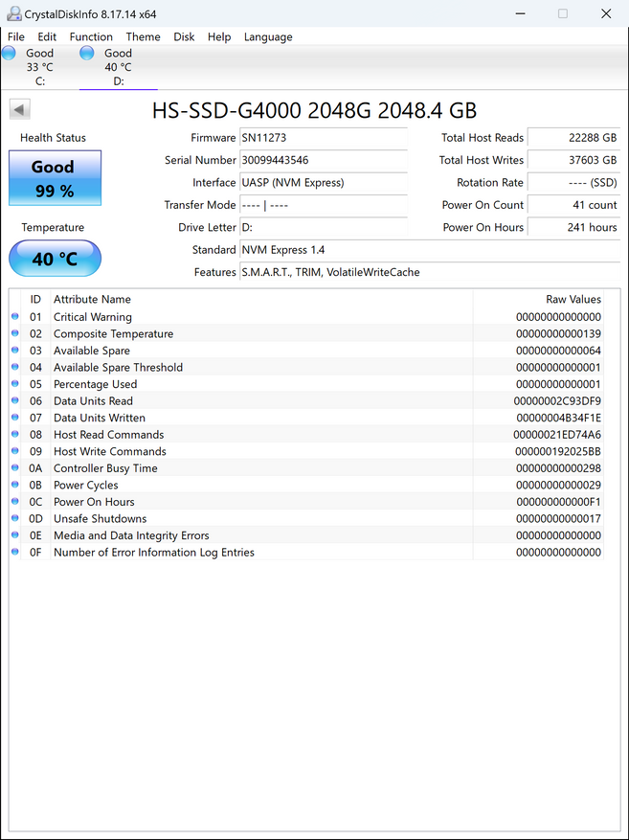Click the Controller Busy Time status orb
Image resolution: width=629 pixels, height=840 pixels.
(15, 467)
